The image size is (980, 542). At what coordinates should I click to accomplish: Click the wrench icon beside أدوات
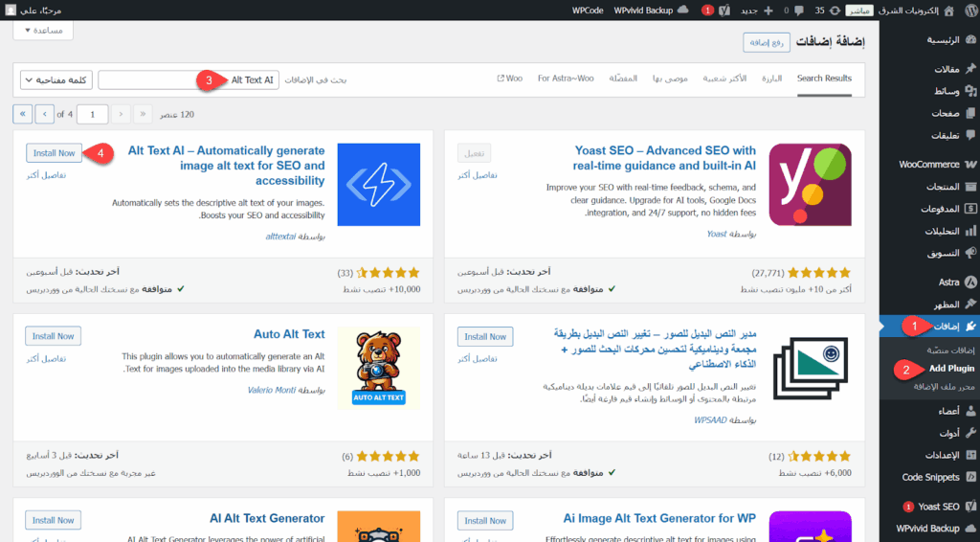point(970,433)
